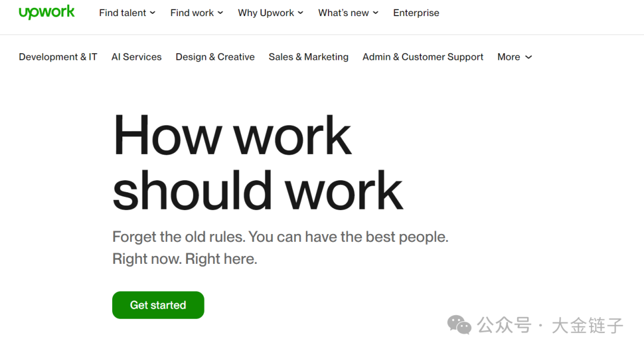Click the More categories label
Image resolution: width=644 pixels, height=351 pixels.
click(x=509, y=57)
